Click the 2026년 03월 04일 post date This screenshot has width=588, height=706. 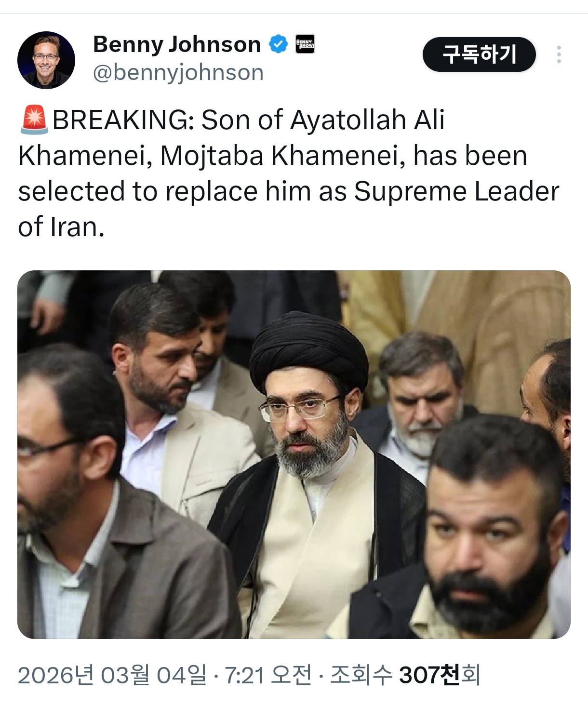(112, 675)
